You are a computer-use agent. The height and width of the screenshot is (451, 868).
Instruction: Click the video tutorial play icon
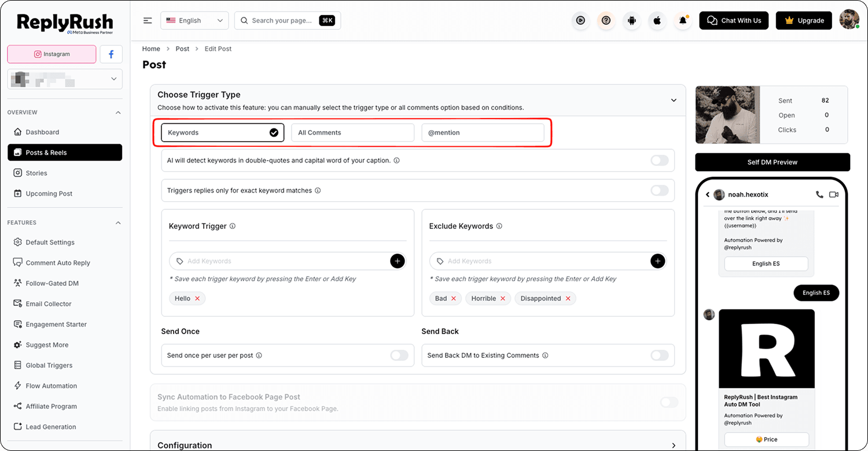(x=580, y=20)
